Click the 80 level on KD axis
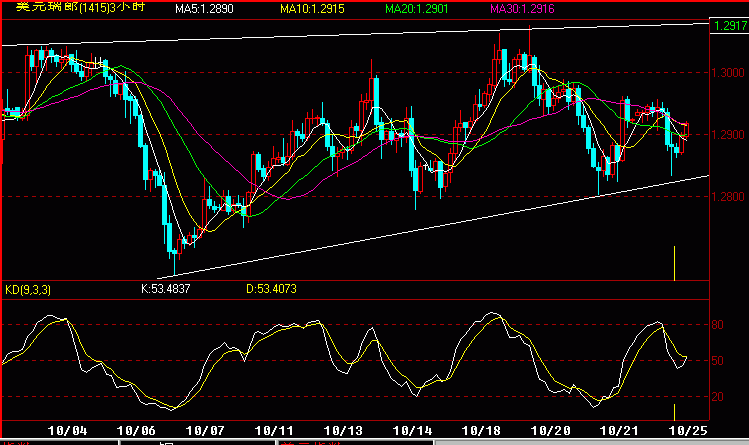 (717, 325)
